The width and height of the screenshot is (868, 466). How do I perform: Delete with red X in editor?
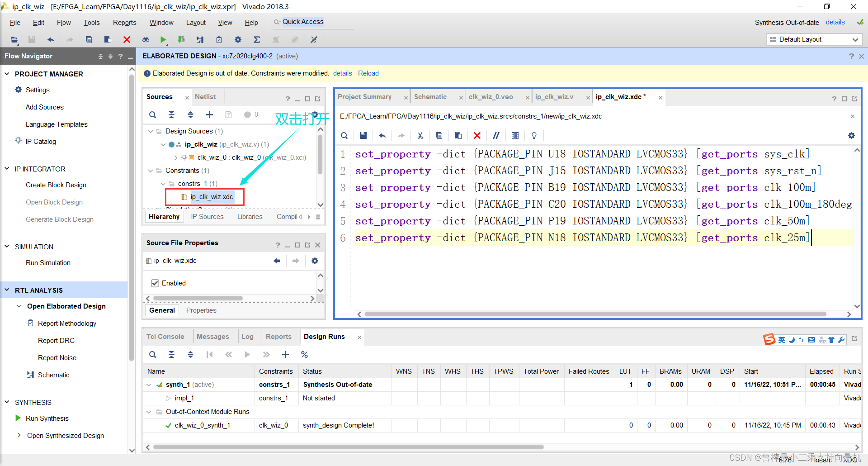477,136
